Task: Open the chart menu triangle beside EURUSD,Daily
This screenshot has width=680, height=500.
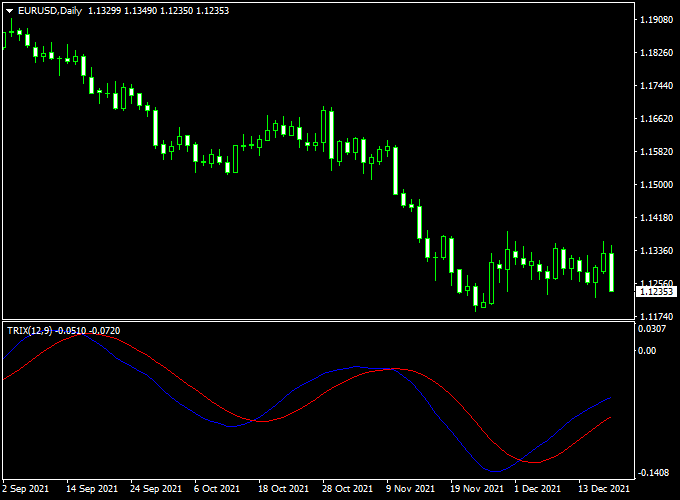Action: pyautogui.click(x=10, y=11)
